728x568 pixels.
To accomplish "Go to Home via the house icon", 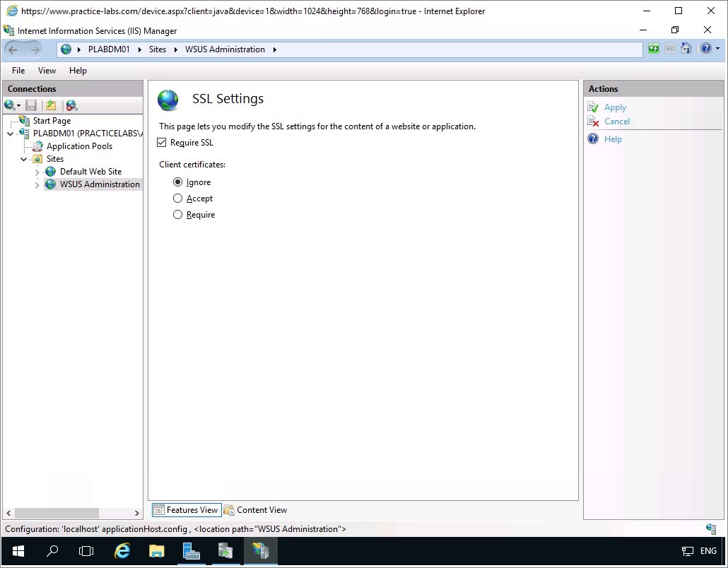I will 686,49.
